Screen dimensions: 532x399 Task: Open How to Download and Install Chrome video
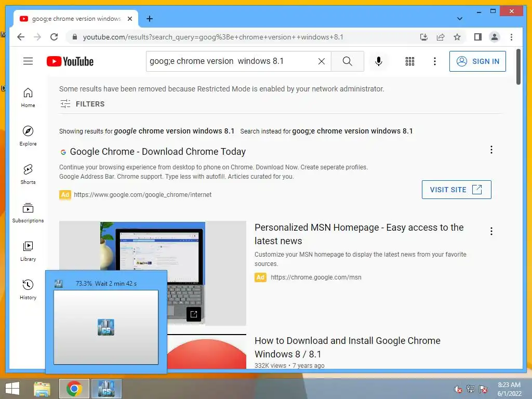pyautogui.click(x=348, y=347)
